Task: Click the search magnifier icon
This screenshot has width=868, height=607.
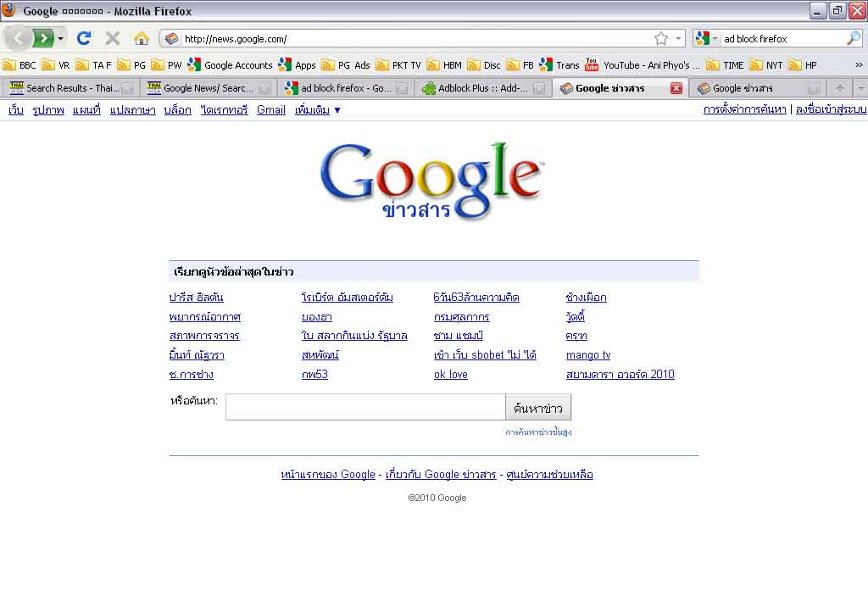Action: click(x=854, y=38)
